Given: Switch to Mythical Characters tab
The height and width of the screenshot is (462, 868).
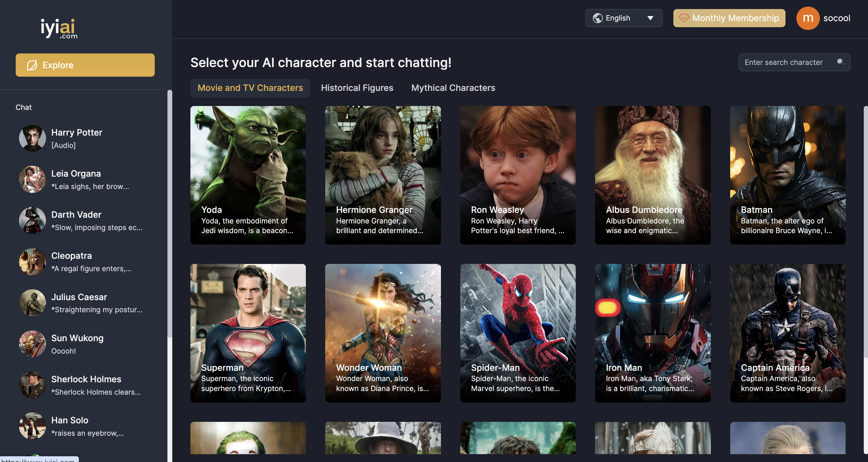Looking at the screenshot, I should pyautogui.click(x=453, y=88).
